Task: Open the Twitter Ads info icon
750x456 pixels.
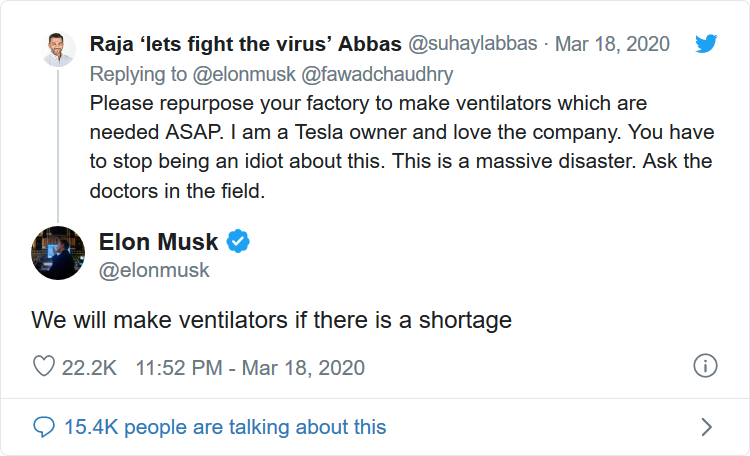Action: (705, 366)
